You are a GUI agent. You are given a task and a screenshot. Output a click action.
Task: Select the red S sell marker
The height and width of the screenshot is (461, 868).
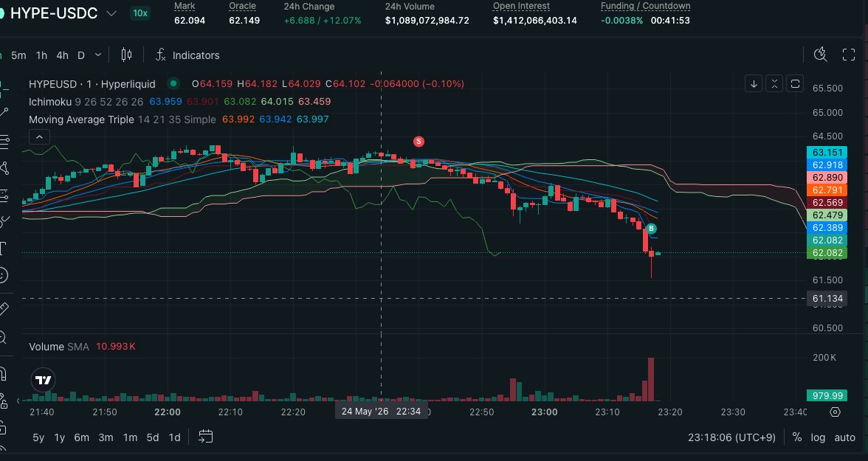[x=418, y=142]
